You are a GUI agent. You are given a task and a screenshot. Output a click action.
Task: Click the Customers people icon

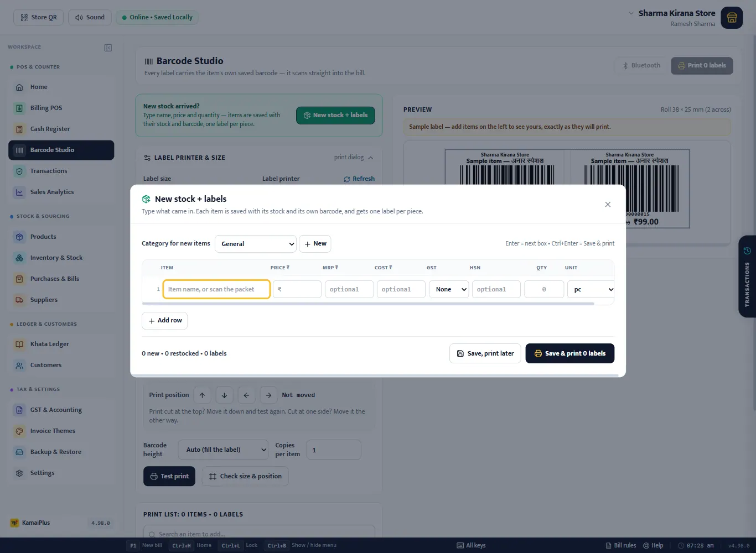pos(19,365)
